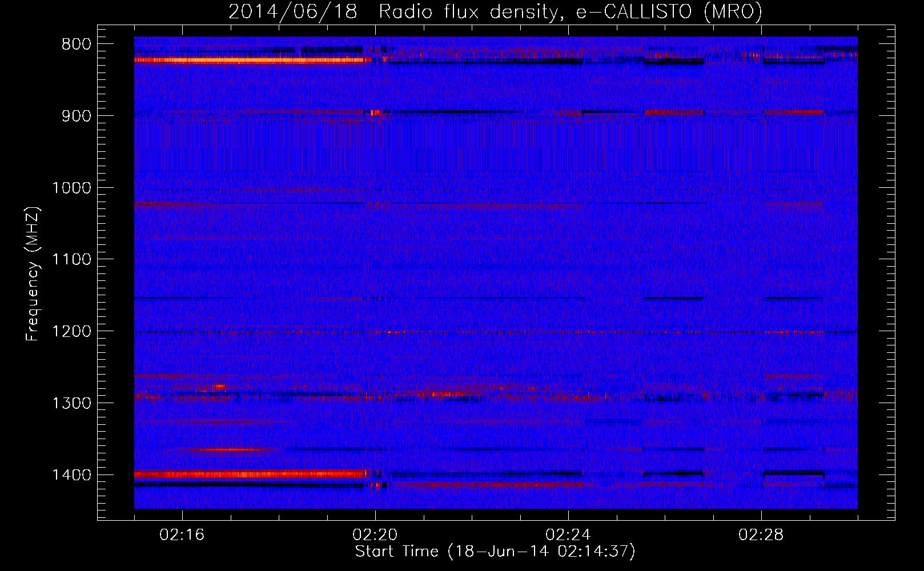Click the 02:24 time tick label
Screen dimensions: 924x571
click(568, 535)
